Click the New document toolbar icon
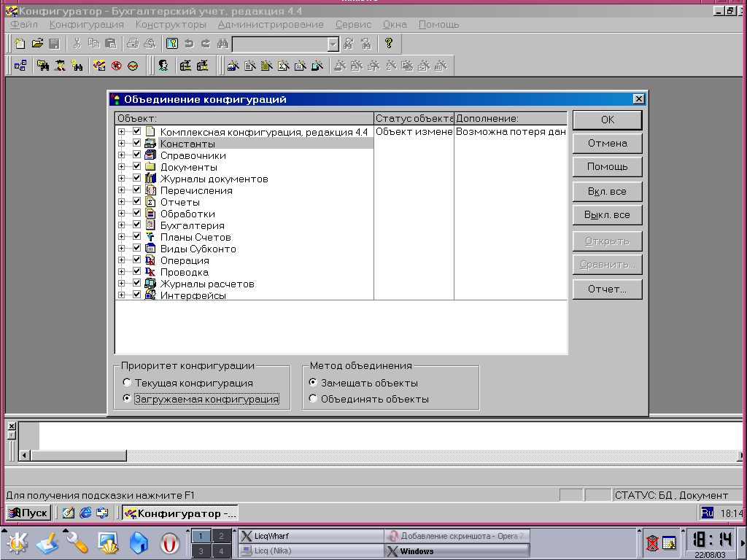Image resolution: width=747 pixels, height=560 pixels. point(20,44)
